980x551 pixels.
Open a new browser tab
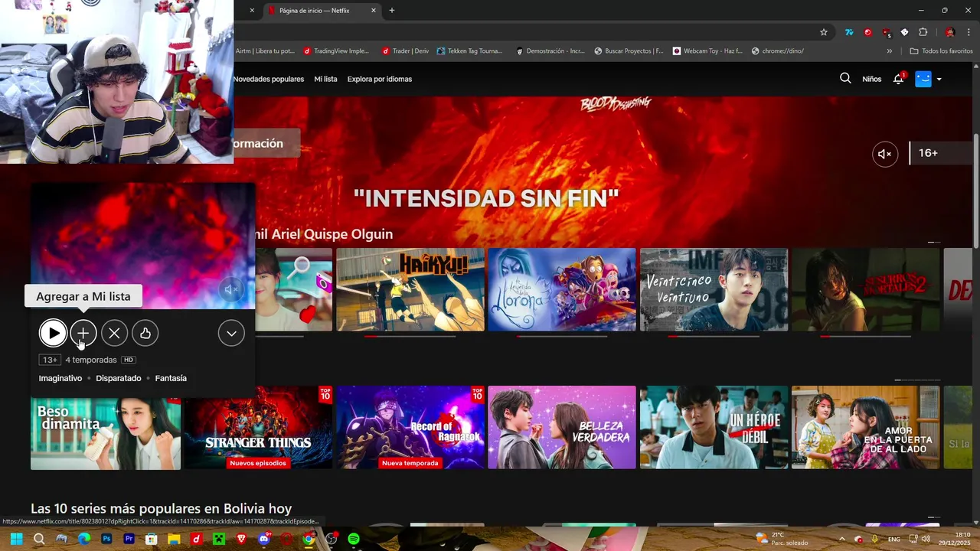pyautogui.click(x=392, y=11)
